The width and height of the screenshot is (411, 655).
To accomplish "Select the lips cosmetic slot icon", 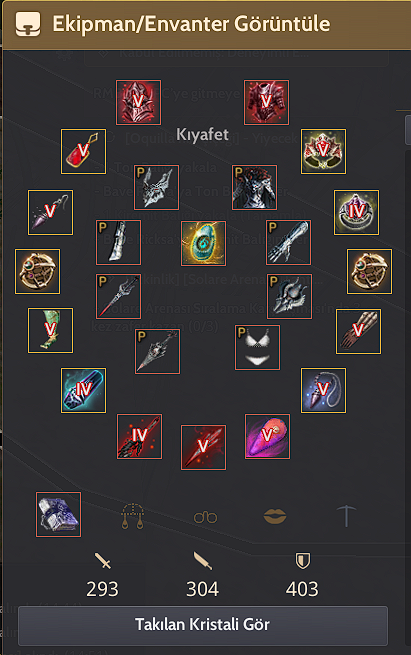I will (275, 516).
